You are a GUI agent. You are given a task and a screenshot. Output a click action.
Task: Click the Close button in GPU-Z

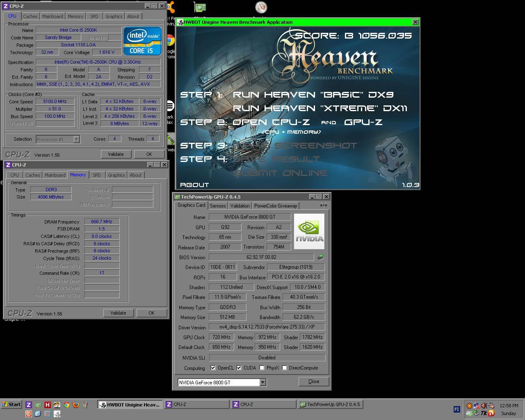pos(314,381)
